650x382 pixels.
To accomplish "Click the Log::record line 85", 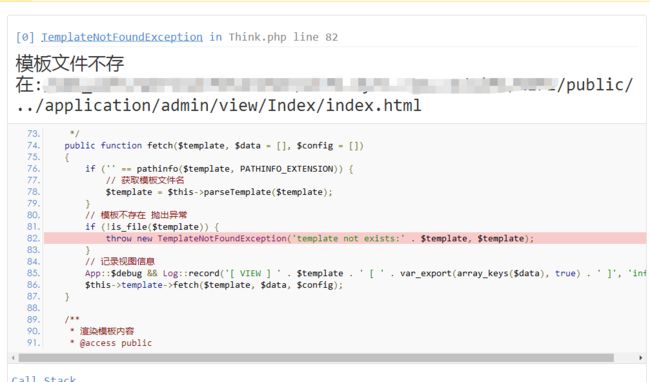I will (x=366, y=273).
